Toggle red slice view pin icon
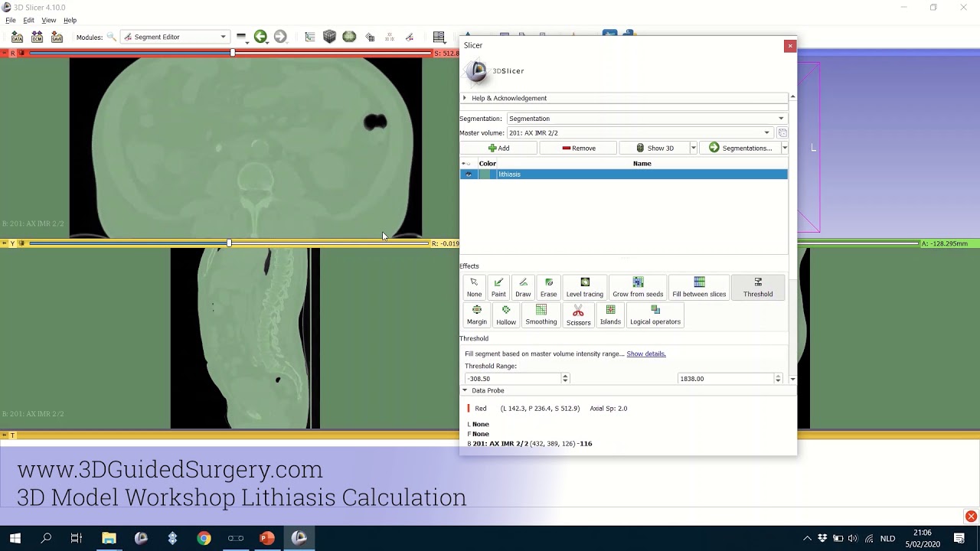The height and width of the screenshot is (551, 980). 5,53
